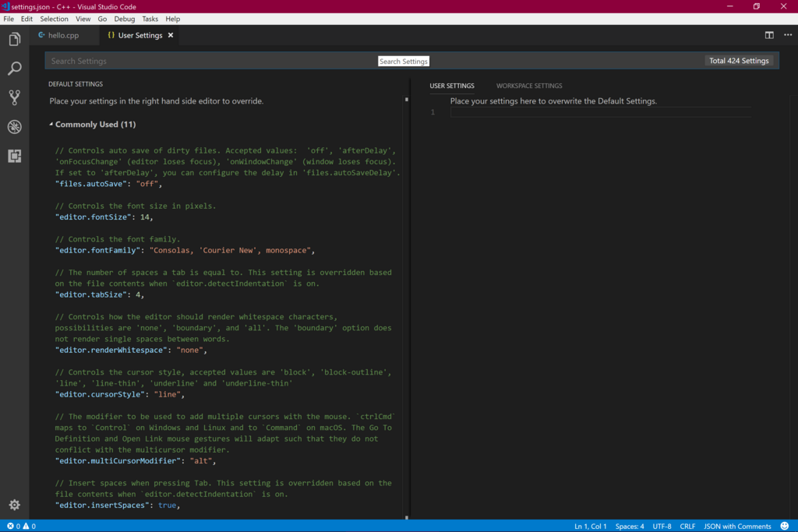Open the Manage gear icon
This screenshot has width=798, height=532.
(15, 505)
